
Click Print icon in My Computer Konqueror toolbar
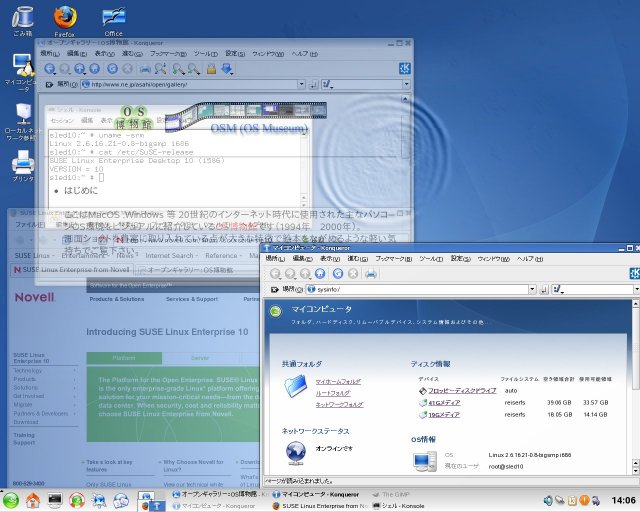tap(371, 274)
